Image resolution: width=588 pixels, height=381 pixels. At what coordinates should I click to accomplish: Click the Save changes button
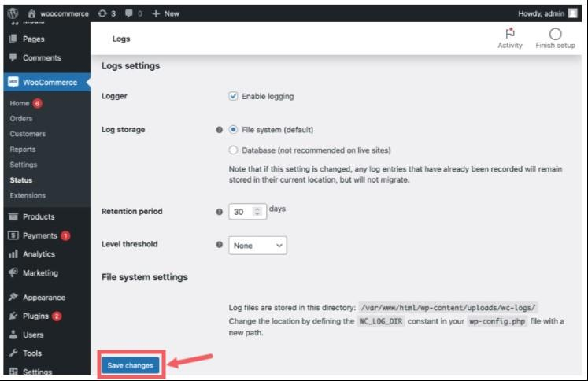point(131,365)
